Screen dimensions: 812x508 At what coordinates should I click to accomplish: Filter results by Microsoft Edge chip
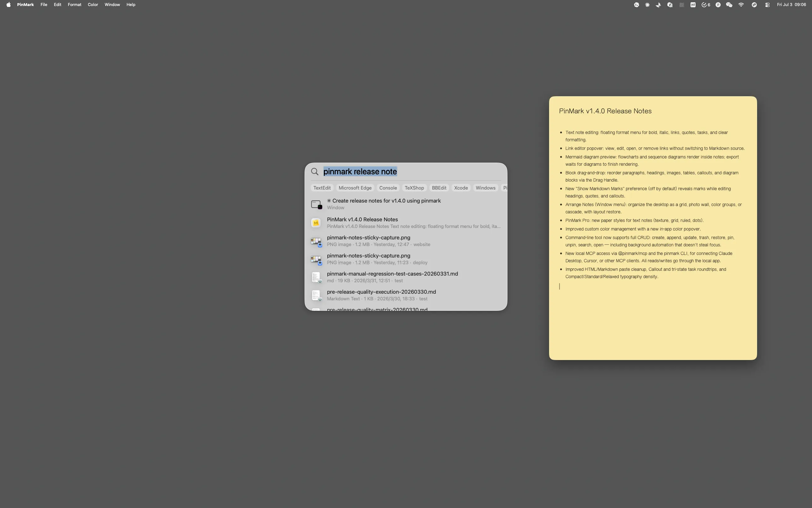coord(355,188)
